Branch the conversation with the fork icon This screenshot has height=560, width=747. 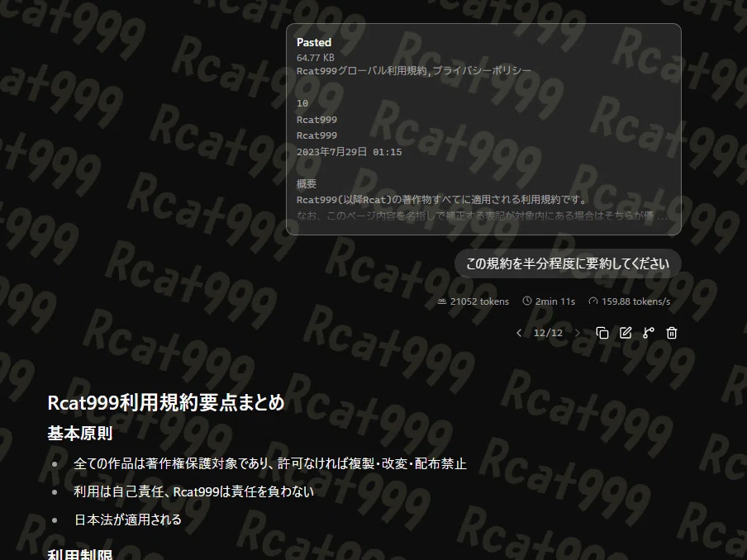[x=649, y=333]
